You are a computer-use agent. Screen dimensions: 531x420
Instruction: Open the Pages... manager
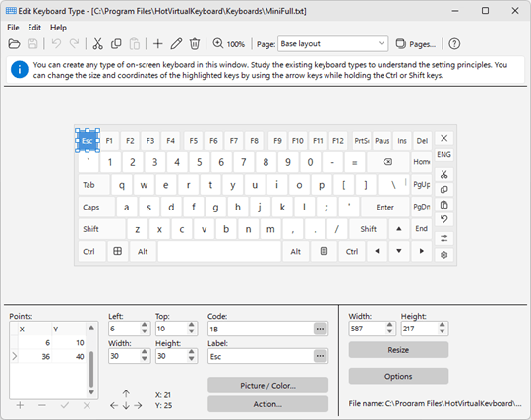pos(416,44)
